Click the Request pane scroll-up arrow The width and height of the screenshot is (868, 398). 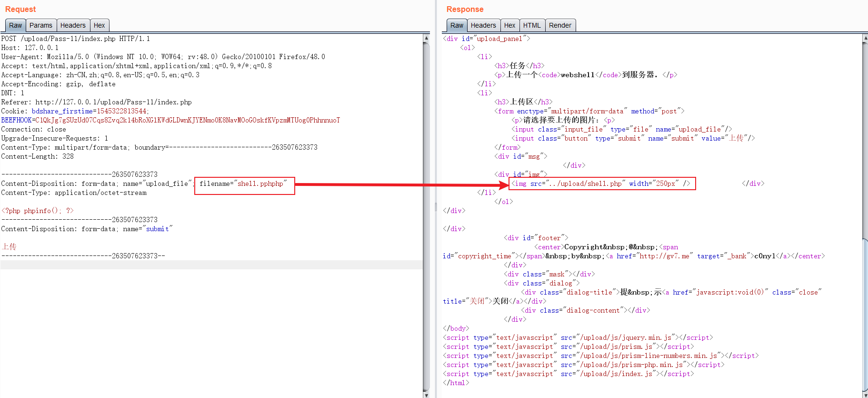426,37
